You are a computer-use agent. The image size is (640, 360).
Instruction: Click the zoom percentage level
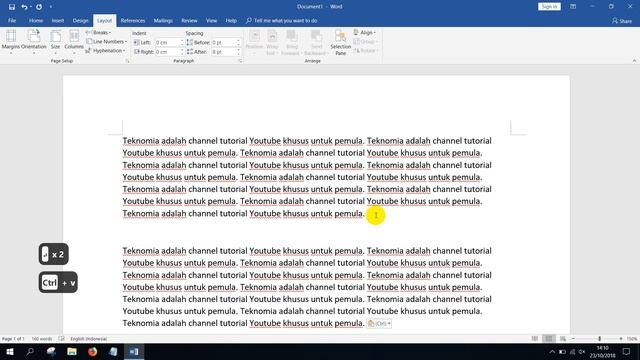[632, 339]
